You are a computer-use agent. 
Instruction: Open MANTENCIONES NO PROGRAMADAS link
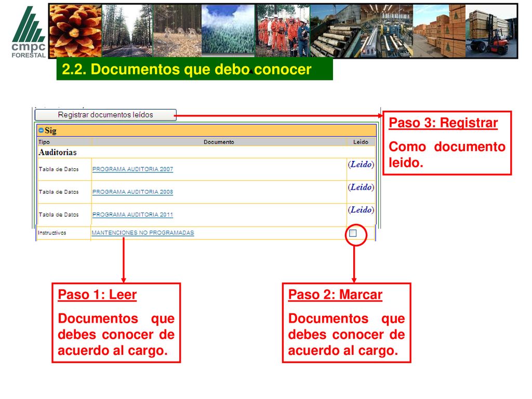[143, 233]
